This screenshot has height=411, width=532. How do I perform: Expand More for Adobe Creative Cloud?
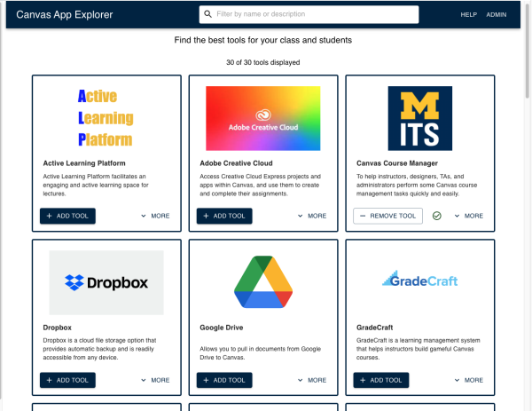pyautogui.click(x=312, y=216)
